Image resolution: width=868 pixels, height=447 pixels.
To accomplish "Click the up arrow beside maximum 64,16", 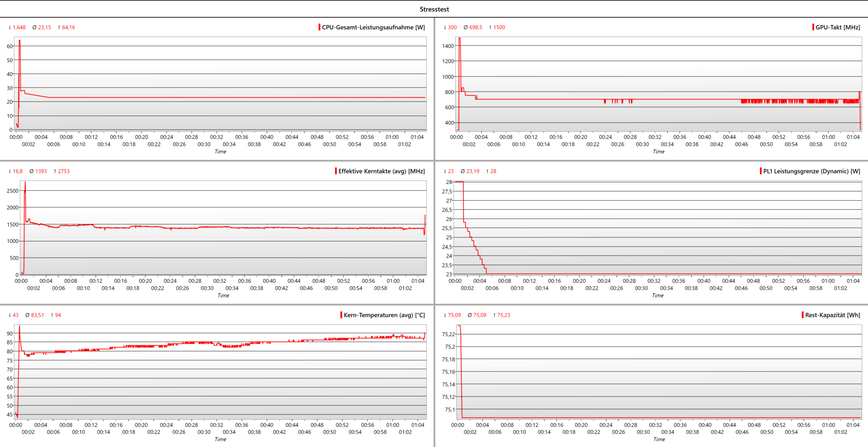I will pyautogui.click(x=59, y=28).
